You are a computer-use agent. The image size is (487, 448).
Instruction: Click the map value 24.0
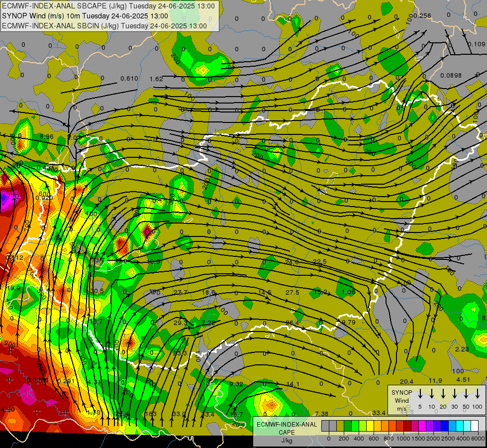tap(292, 262)
